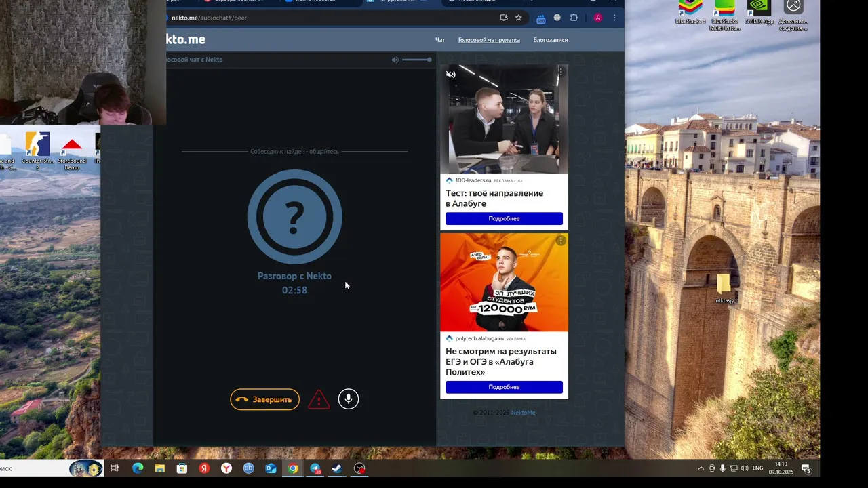Open Telegram from the taskbar
This screenshot has height=488, width=868.
pyautogui.click(x=315, y=468)
